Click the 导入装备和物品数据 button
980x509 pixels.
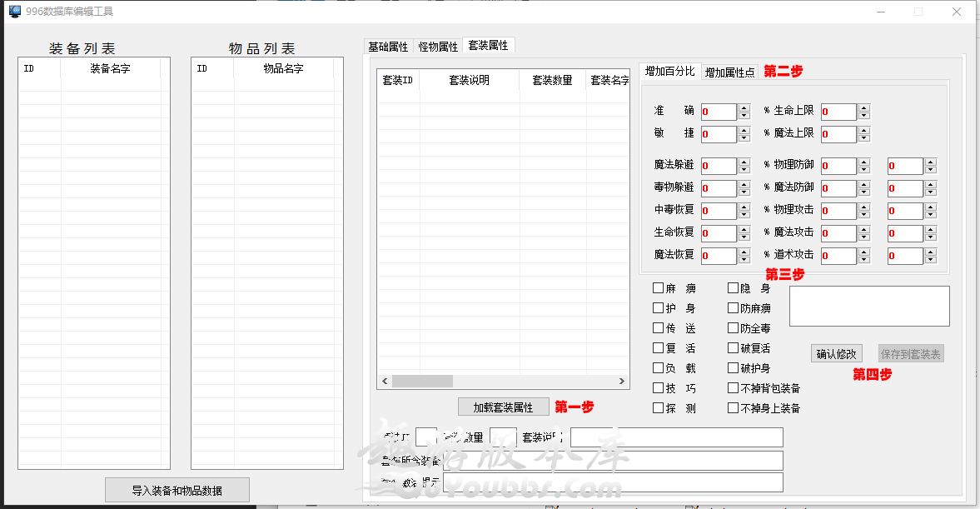click(x=177, y=491)
